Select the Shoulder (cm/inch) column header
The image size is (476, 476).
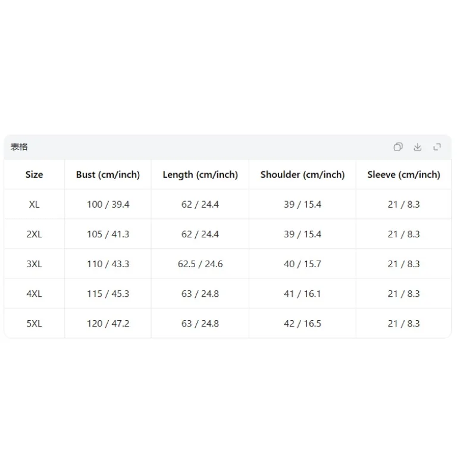pos(303,174)
